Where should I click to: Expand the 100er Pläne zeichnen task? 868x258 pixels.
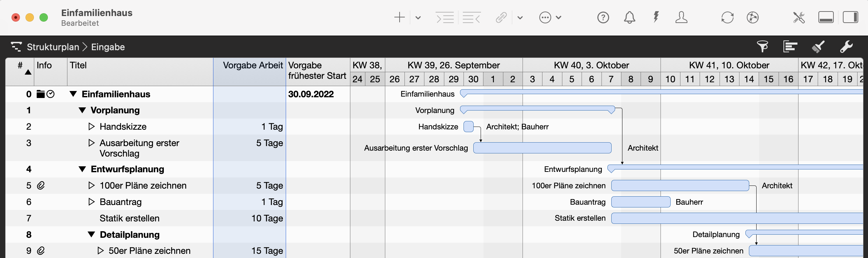click(x=92, y=185)
